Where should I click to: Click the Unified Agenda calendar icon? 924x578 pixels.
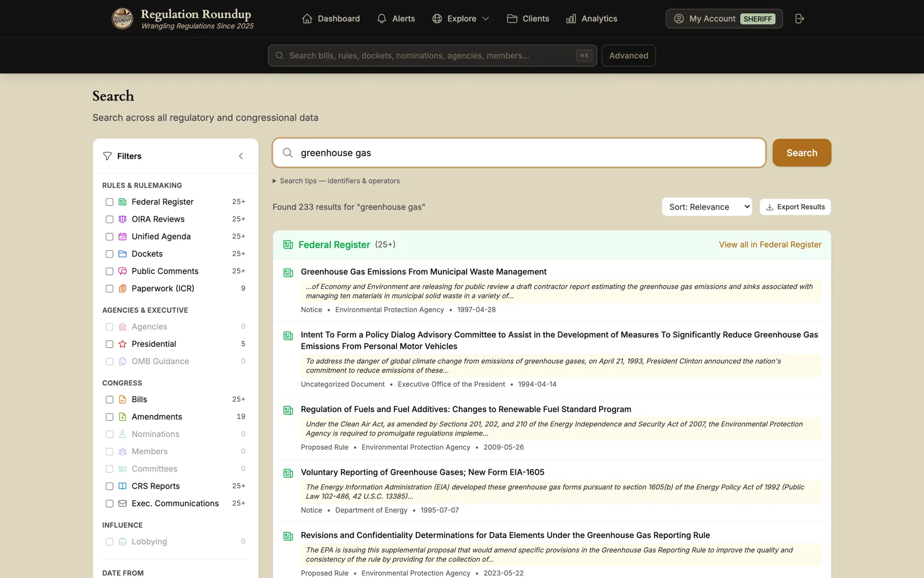coord(123,236)
